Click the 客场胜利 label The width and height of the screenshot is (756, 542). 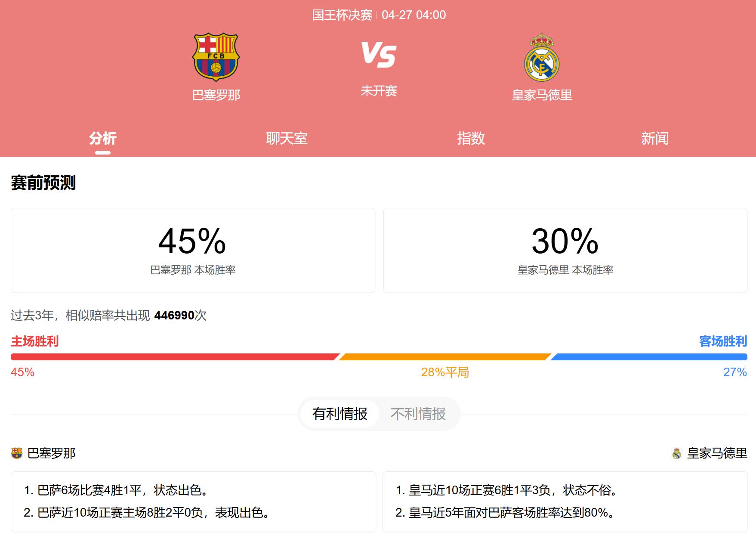pyautogui.click(x=723, y=341)
